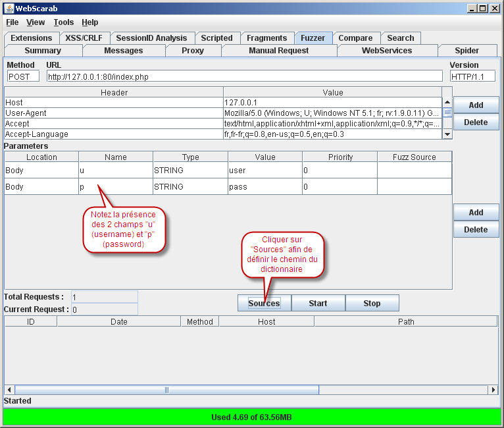The height and width of the screenshot is (428, 504).
Task: Click the Sources button
Action: coord(264,303)
